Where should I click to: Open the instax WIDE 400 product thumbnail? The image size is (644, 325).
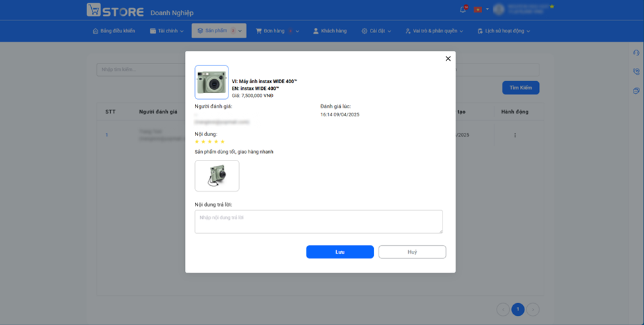tap(211, 82)
